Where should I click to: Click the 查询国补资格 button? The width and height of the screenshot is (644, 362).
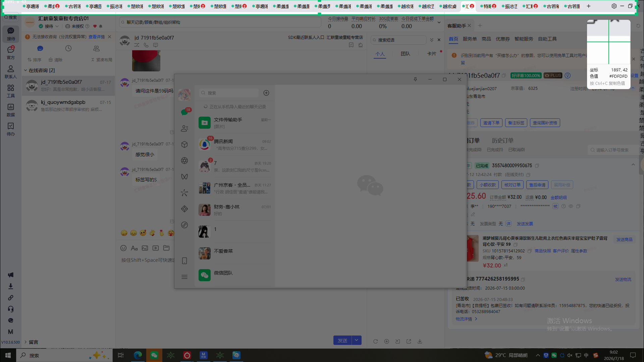point(545,123)
